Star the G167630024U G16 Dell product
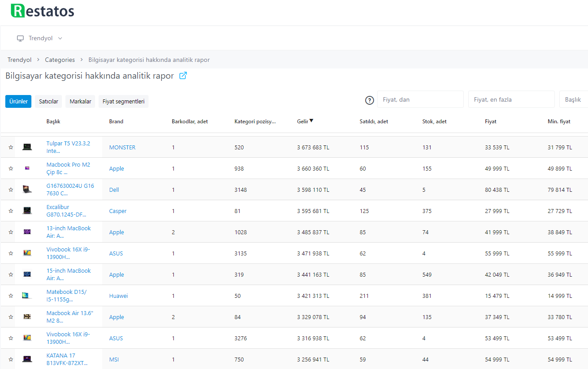 click(11, 190)
